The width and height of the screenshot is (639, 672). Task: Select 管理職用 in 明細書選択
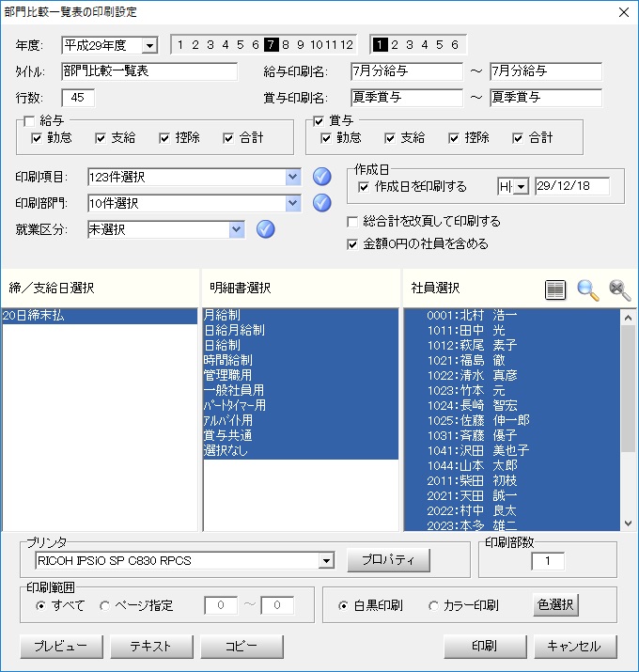click(301, 375)
